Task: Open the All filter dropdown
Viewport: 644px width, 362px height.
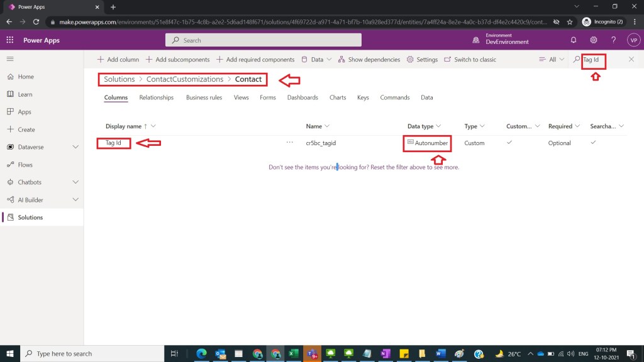Action: pos(552,60)
